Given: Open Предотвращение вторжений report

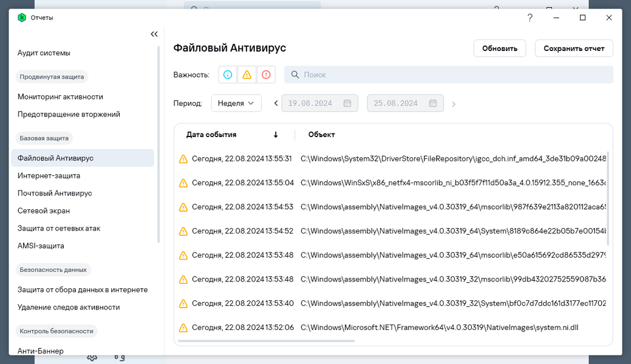Looking at the screenshot, I should point(69,114).
